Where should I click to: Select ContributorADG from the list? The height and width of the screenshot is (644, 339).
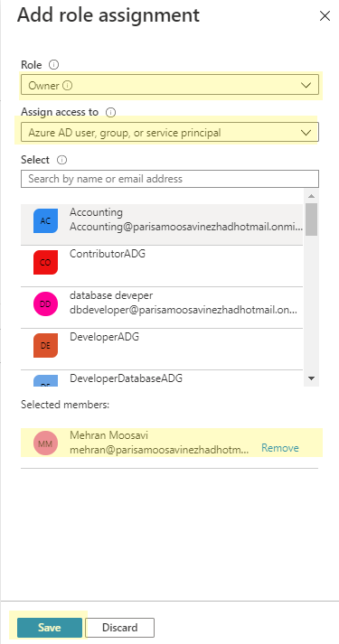(x=162, y=266)
